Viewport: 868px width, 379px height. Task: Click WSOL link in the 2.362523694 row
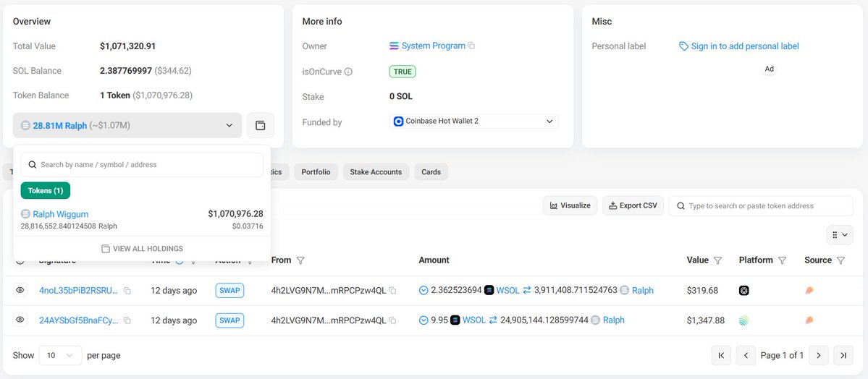click(508, 291)
